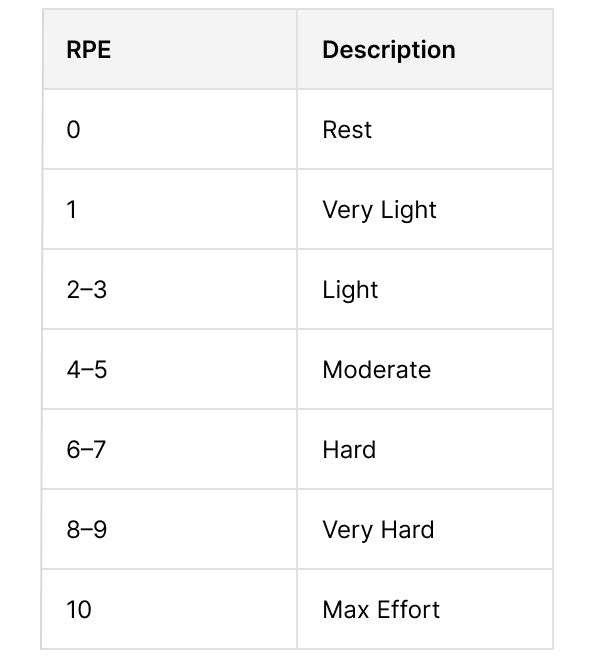Viewport: 602px width, 660px height.
Task: Select the 8–9 RPE cell
Action: point(86,530)
